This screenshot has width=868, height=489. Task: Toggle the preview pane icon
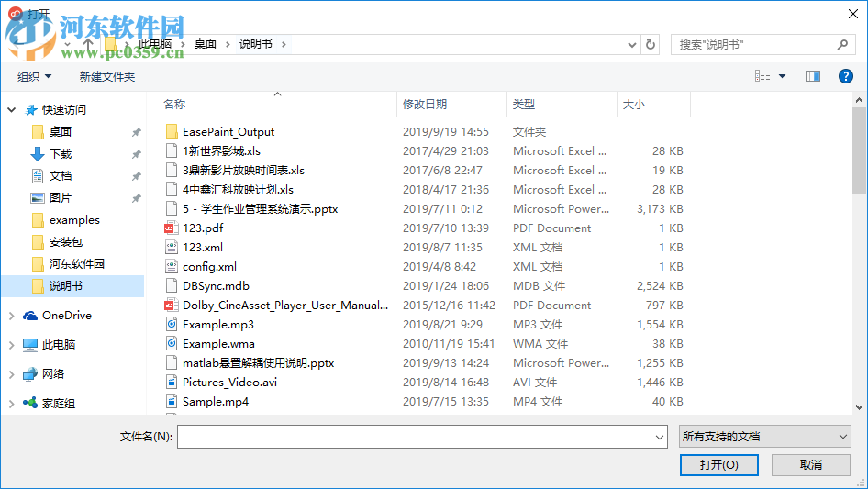point(813,76)
